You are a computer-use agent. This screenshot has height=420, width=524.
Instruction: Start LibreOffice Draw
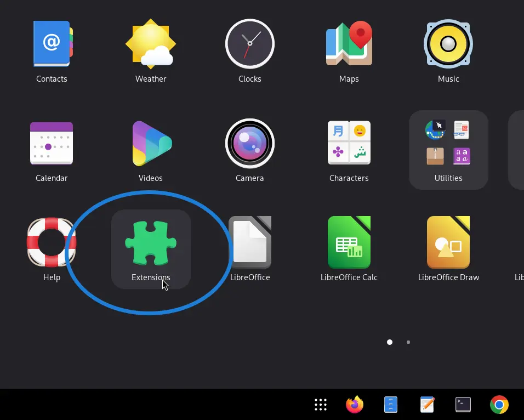click(x=448, y=242)
